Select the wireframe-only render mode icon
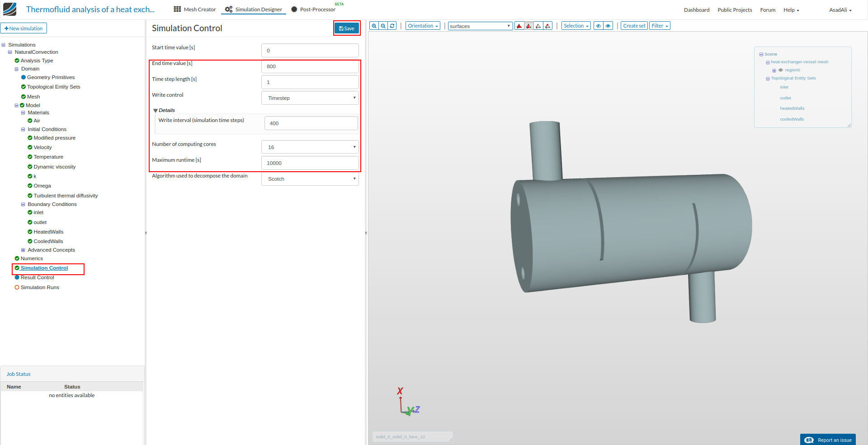868x445 pixels. (538, 26)
